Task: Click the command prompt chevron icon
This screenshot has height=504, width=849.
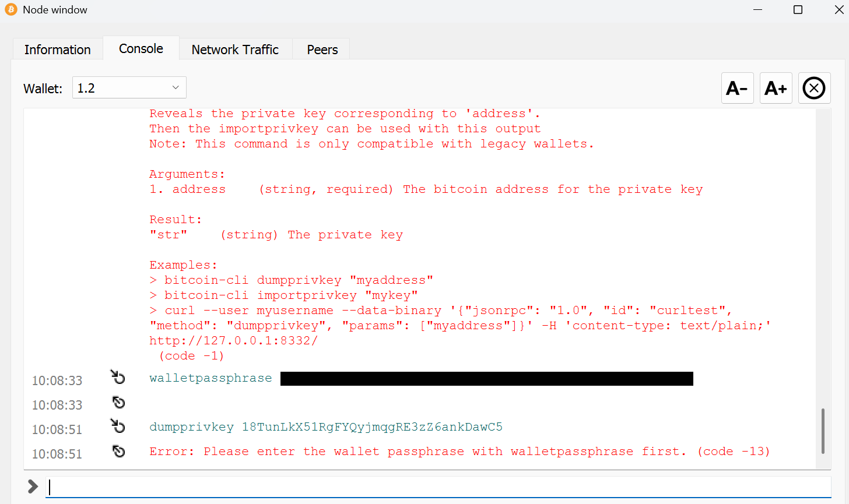Action: point(33,487)
